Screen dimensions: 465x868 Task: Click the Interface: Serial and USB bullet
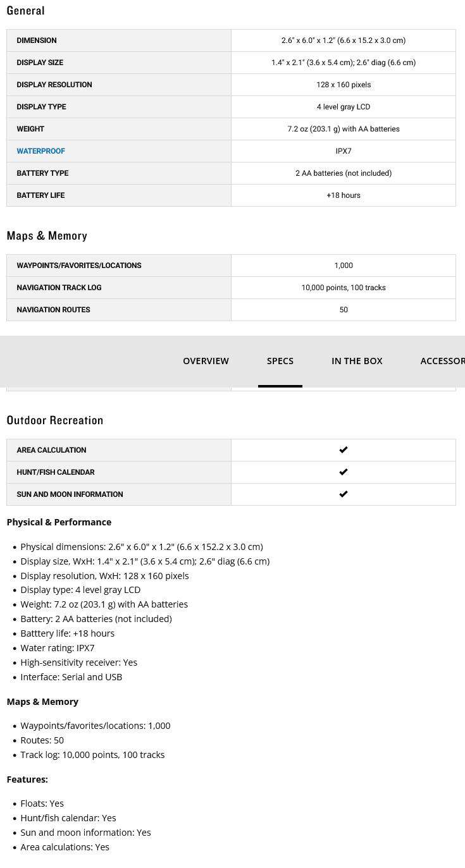[x=71, y=677]
